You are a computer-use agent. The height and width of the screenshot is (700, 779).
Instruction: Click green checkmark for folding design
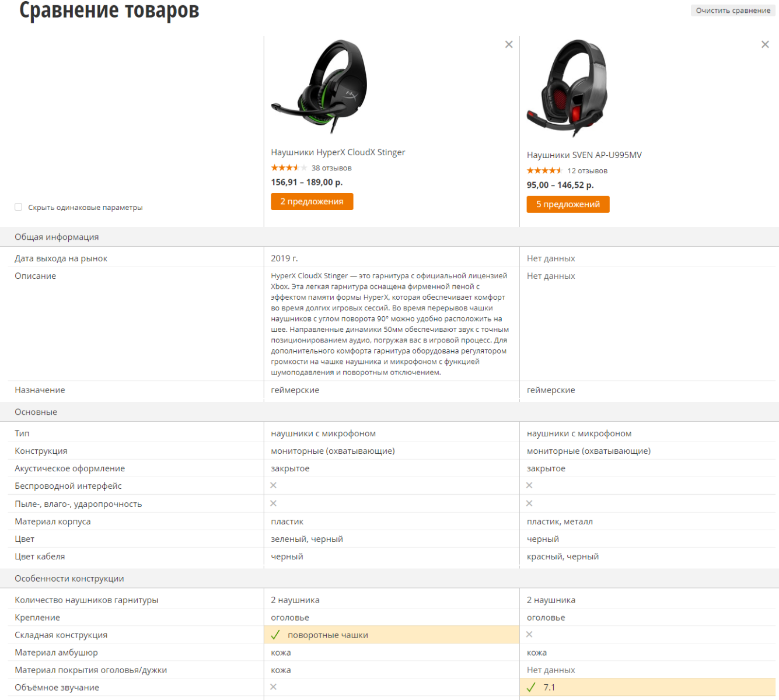click(275, 635)
